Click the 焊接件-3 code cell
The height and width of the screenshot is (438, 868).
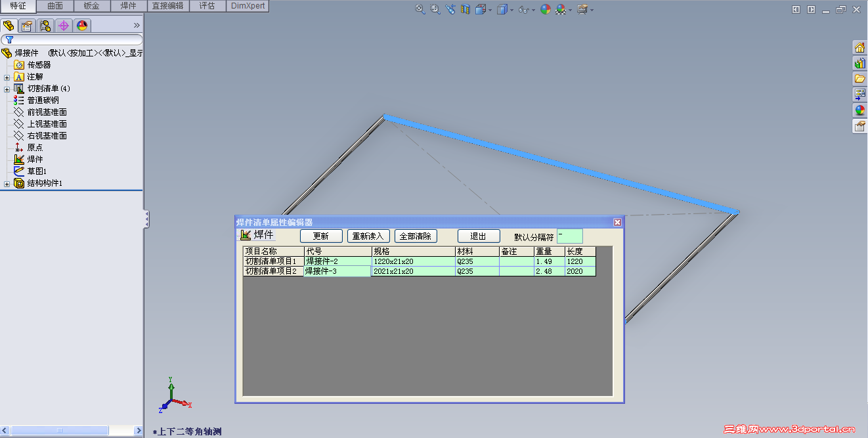click(x=337, y=271)
